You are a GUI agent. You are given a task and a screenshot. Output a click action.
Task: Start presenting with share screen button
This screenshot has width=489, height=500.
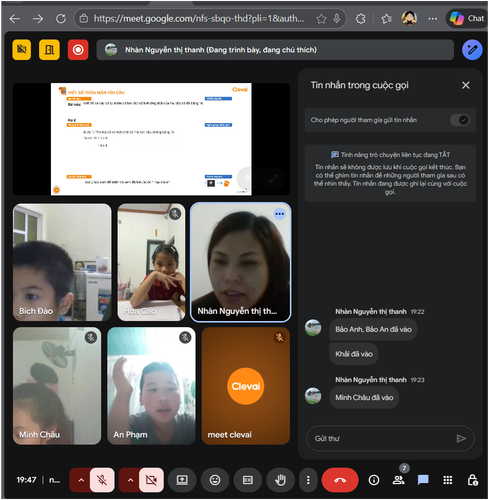182,480
